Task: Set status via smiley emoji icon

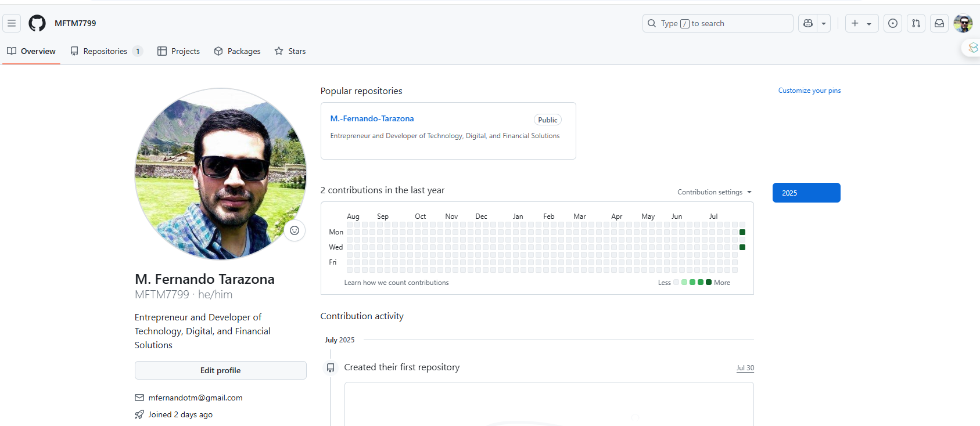Action: tap(295, 230)
